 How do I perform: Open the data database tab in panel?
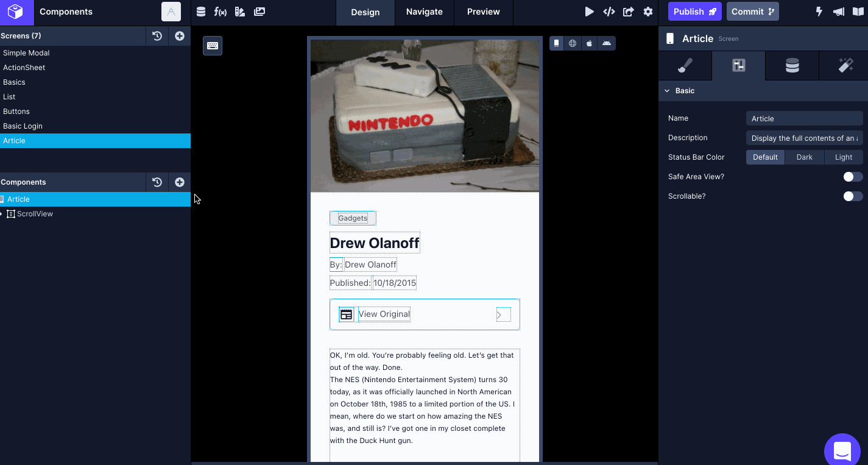pyautogui.click(x=792, y=66)
